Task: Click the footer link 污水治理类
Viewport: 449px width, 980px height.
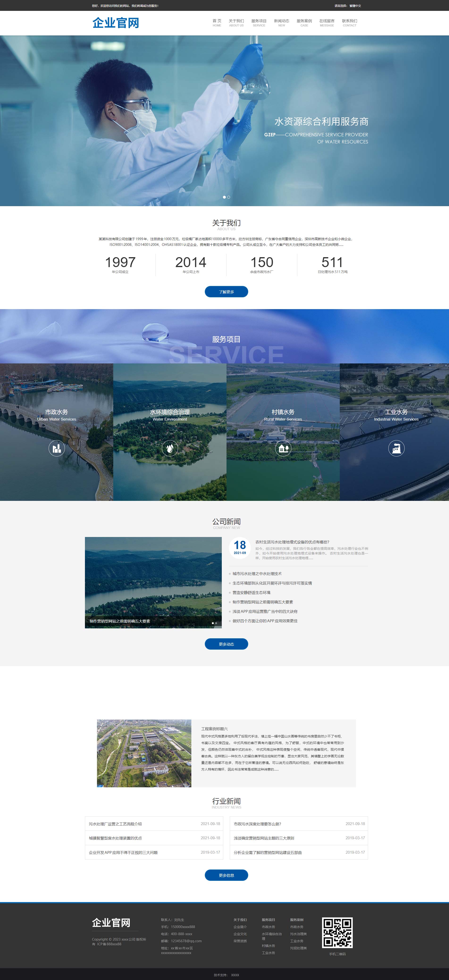Action: point(298,934)
